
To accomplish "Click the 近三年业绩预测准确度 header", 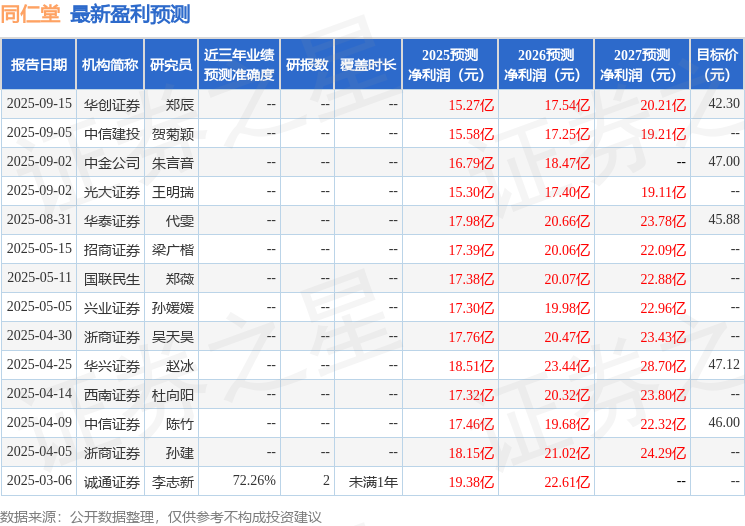I will click(x=239, y=65).
